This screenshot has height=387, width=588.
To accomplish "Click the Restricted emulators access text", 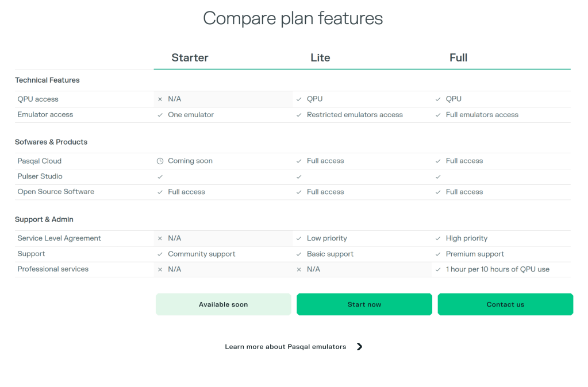I will coord(355,115).
